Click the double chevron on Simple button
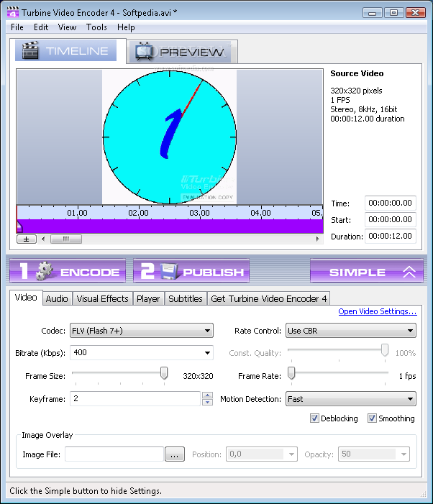Viewport: 433px width, 504px height. (x=409, y=272)
